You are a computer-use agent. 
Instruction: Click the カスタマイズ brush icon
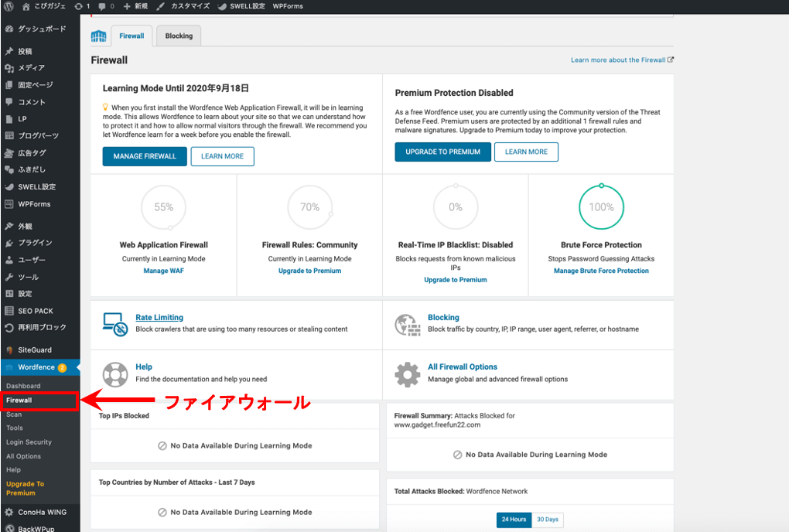tap(161, 6)
